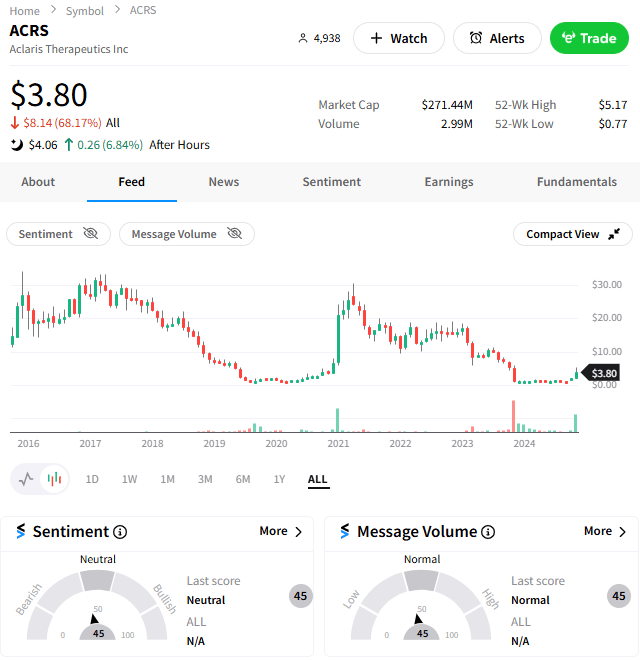Click the After Hours price $4.06
The width and height of the screenshot is (640, 660).
pos(43,145)
